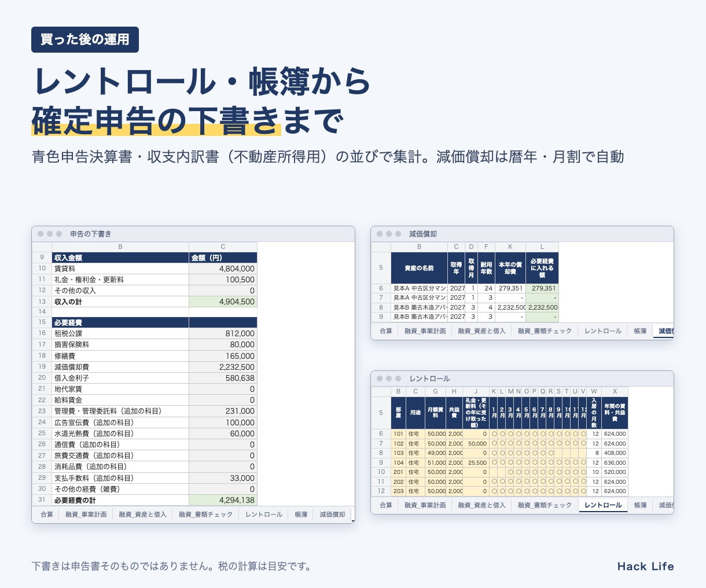Select the 51,000 monthly rent cell
The image size is (706, 588).
[x=436, y=462]
